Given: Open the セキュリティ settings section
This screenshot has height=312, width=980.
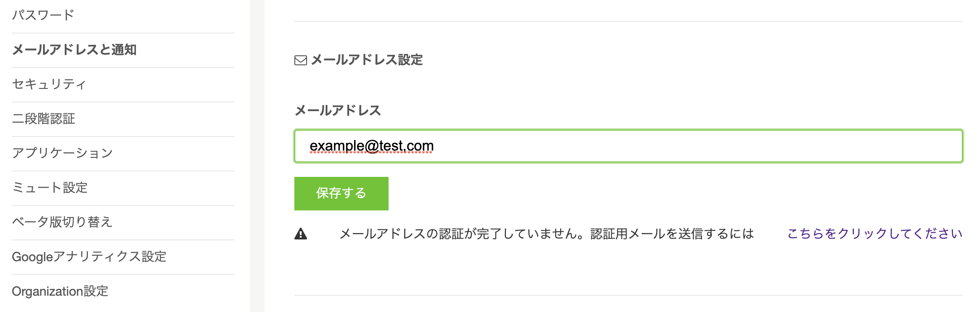Looking at the screenshot, I should click(x=51, y=84).
